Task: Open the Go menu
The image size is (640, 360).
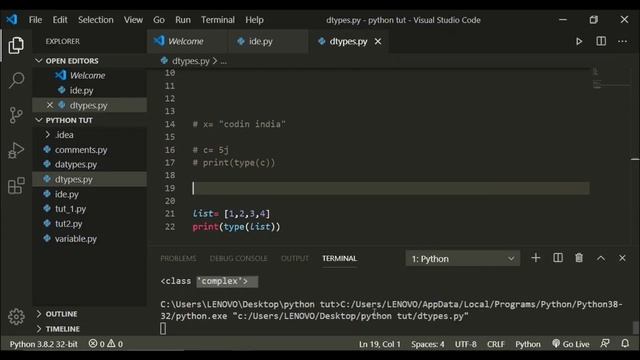Action: click(159, 20)
